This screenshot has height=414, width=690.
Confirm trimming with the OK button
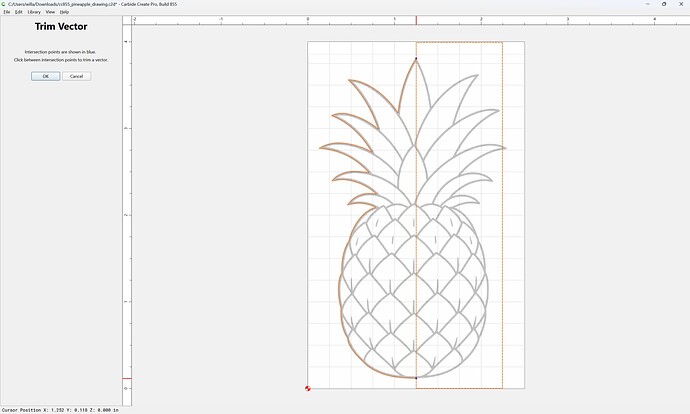pyautogui.click(x=45, y=76)
